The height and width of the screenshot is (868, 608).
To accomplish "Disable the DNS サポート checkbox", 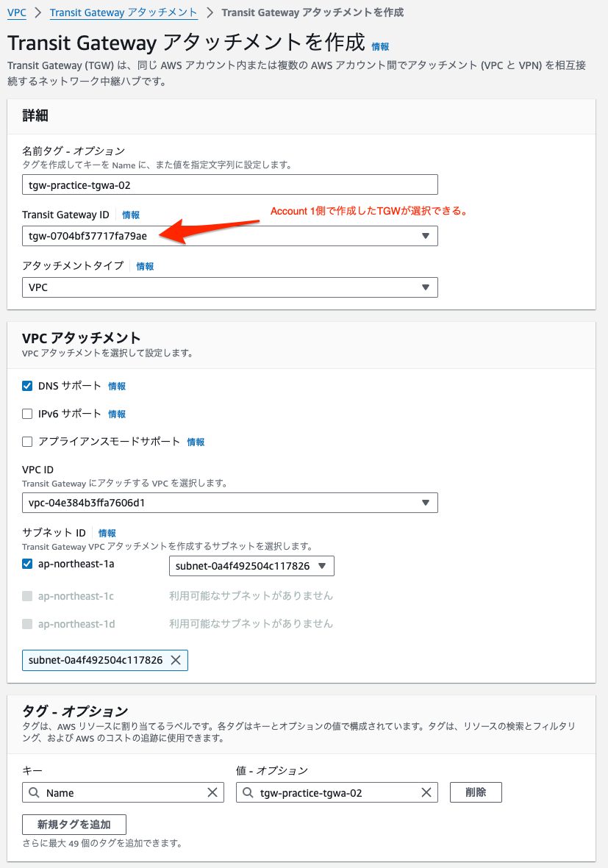I will pos(27,385).
